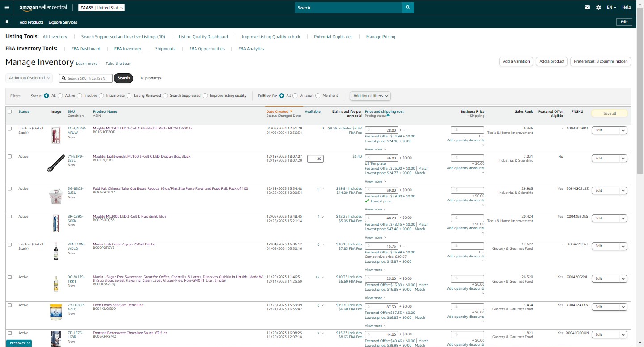Open the Fold Pak take out box thumbnail

click(x=55, y=196)
